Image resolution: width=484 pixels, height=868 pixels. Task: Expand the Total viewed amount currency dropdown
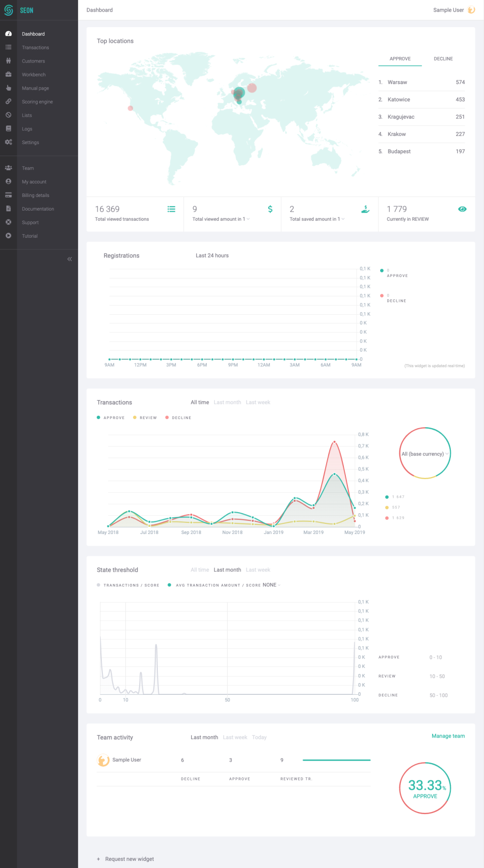point(248,219)
